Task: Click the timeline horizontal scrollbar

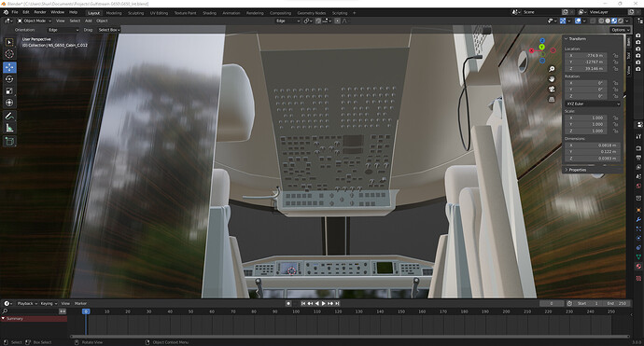Action: pyautogui.click(x=351, y=337)
